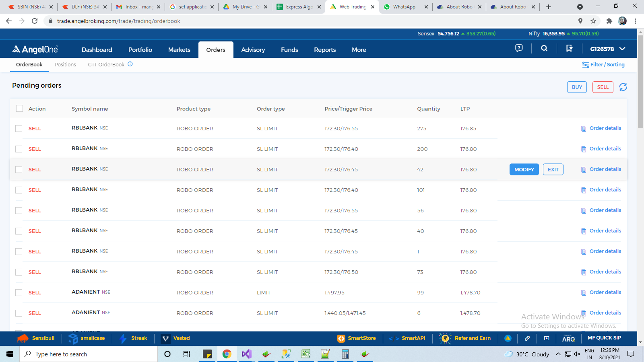
Task: Open the Advisory section
Action: (253, 50)
